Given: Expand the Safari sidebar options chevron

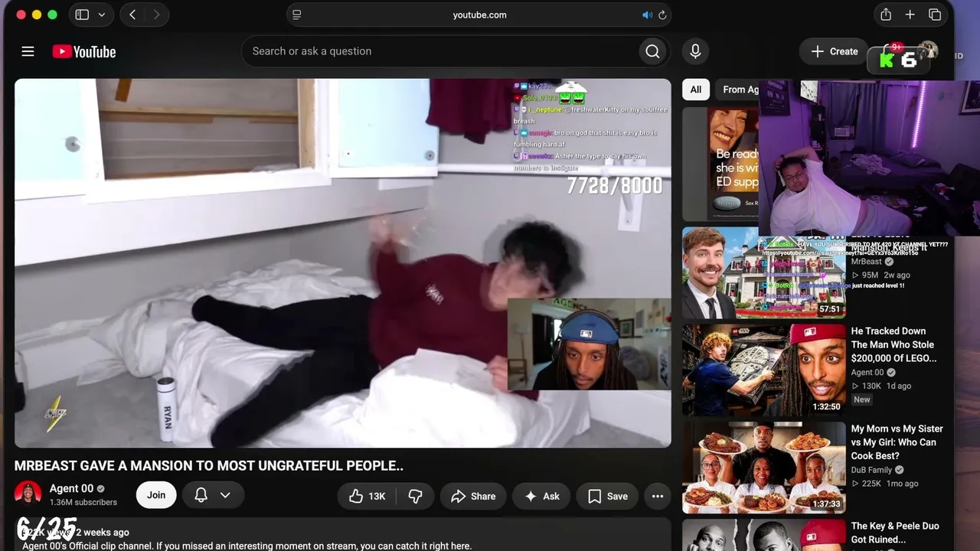Looking at the screenshot, I should click(101, 15).
